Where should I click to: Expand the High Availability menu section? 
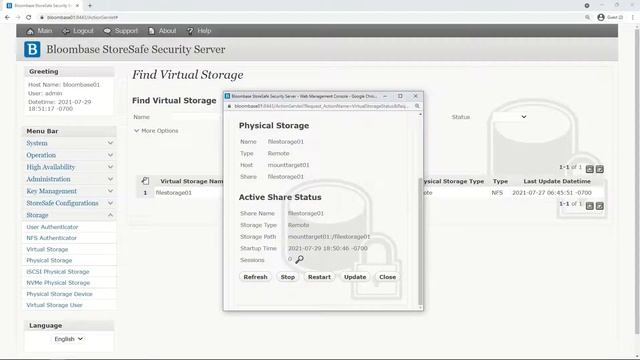69,167
